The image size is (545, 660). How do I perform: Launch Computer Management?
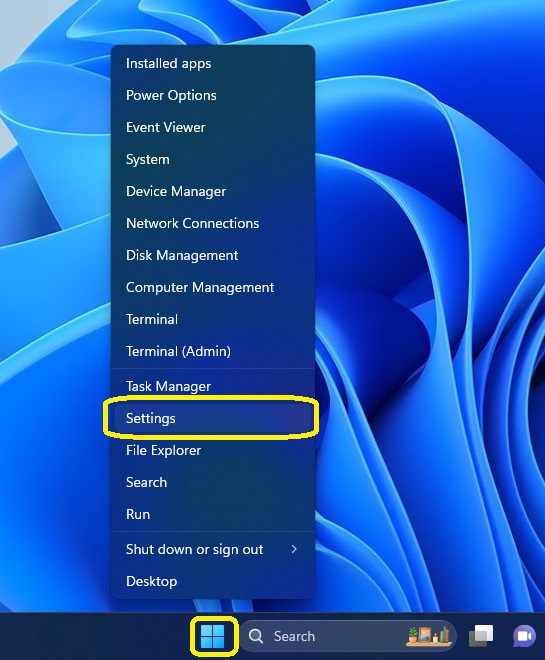[213, 287]
